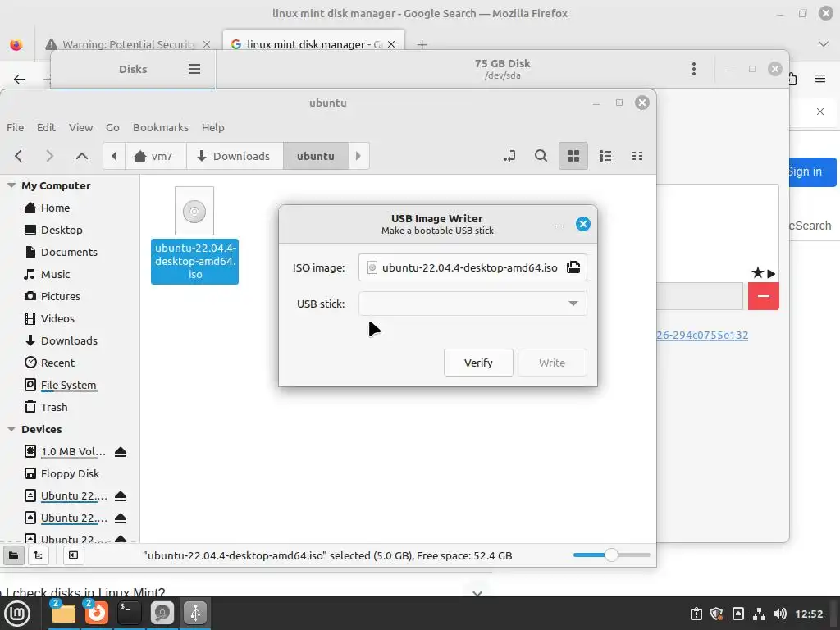The height and width of the screenshot is (630, 840).
Task: Show tree sidebar view button
Action: click(39, 555)
